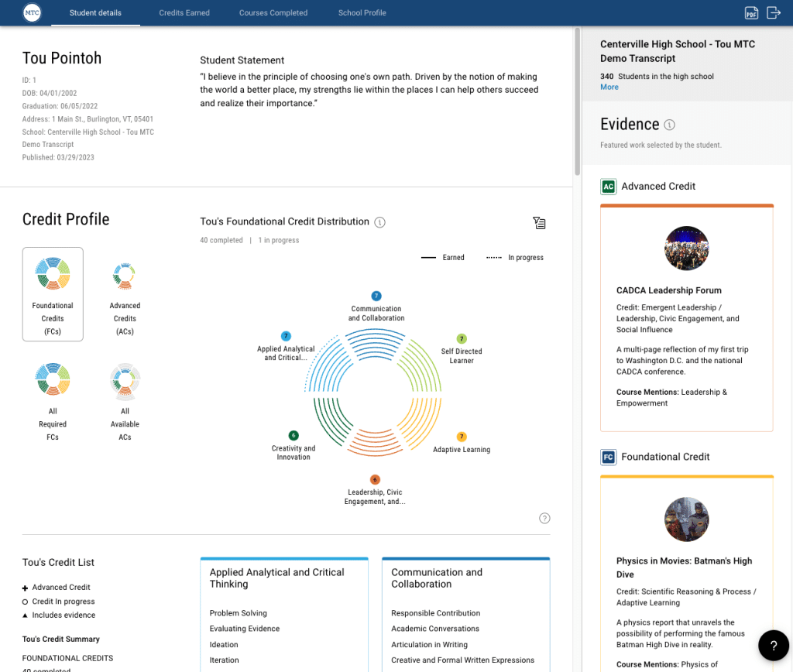Switch to the Credits Earned tab
This screenshot has height=672, width=793.
point(184,12)
